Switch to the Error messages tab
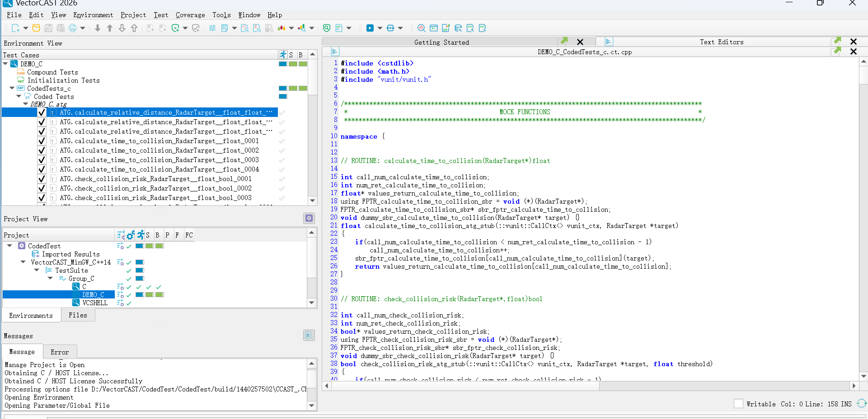The width and height of the screenshot is (868, 419). point(60,352)
